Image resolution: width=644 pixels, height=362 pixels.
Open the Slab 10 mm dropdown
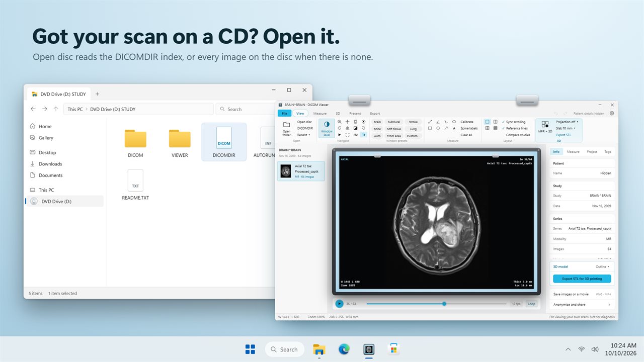566,128
